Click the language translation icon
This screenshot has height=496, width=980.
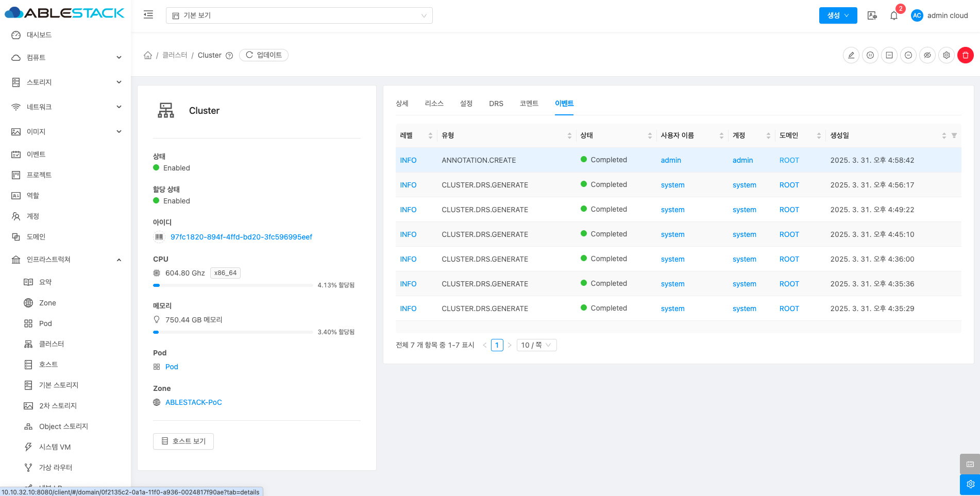coord(872,15)
